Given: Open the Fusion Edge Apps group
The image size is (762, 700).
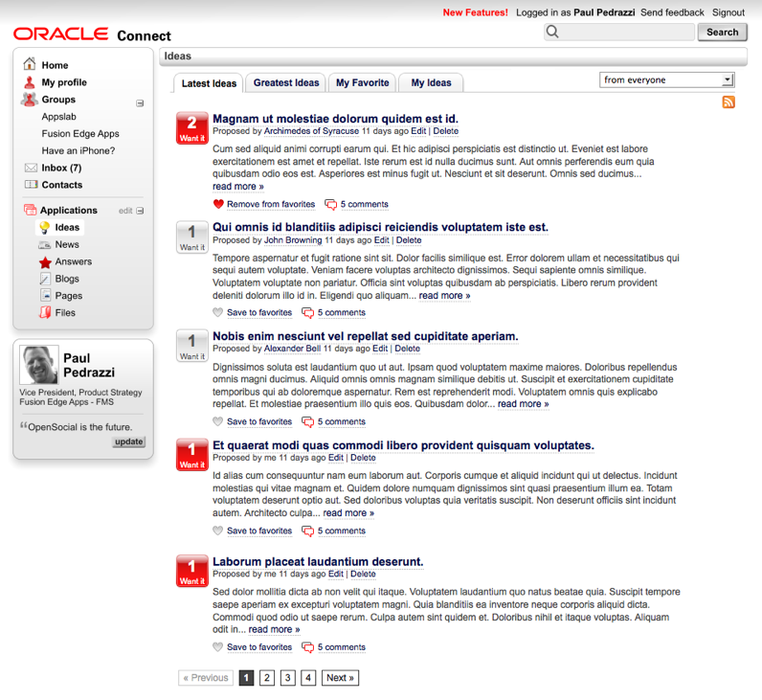Looking at the screenshot, I should [x=80, y=134].
